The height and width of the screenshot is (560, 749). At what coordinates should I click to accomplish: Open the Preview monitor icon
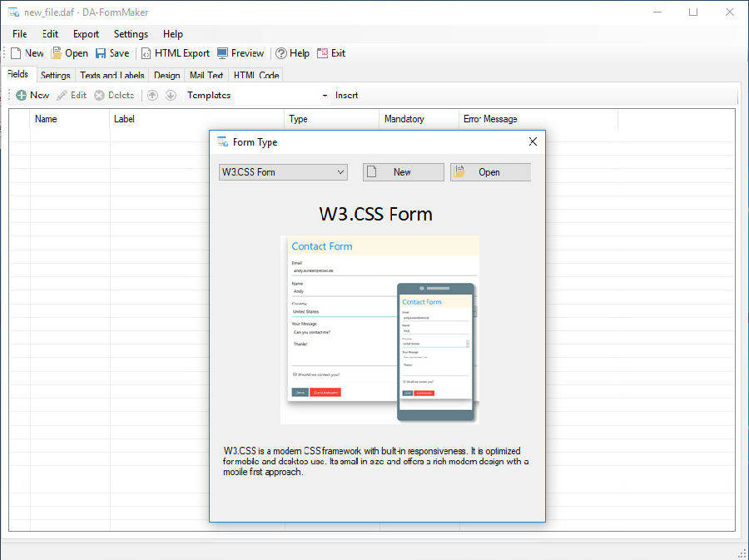[222, 53]
